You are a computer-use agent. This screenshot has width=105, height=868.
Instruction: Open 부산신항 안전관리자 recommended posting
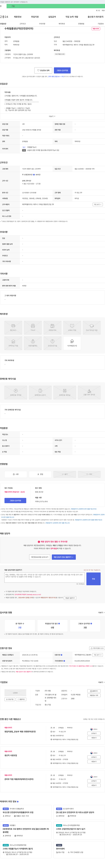pyautogui.click(x=18, y=812)
